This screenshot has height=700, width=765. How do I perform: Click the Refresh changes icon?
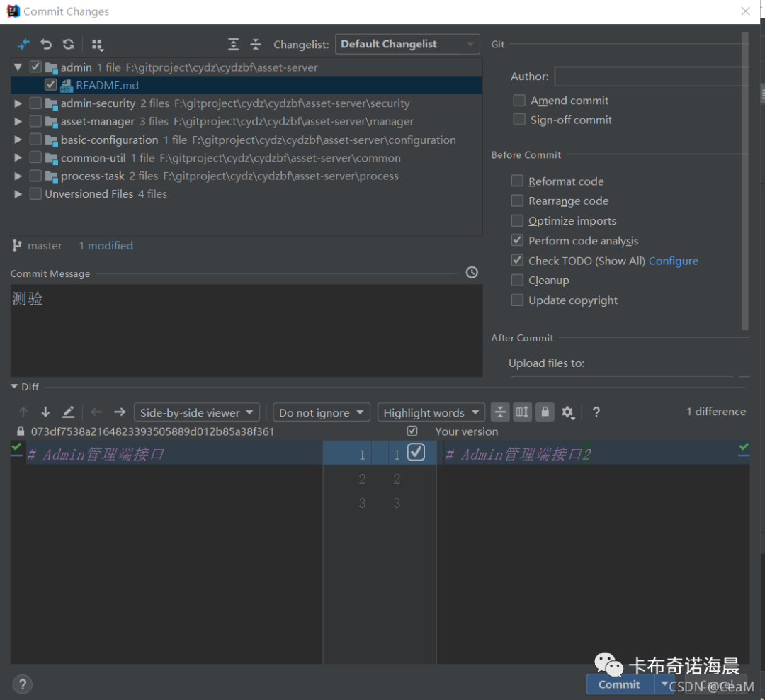coord(68,44)
